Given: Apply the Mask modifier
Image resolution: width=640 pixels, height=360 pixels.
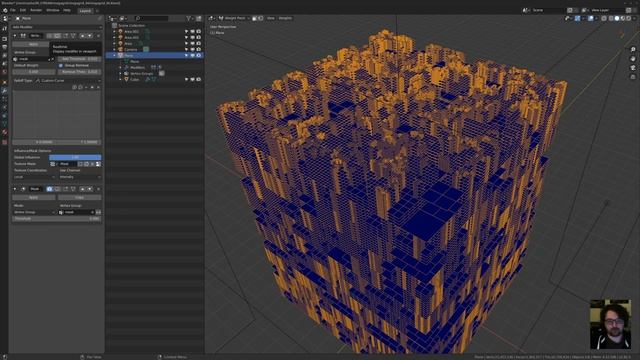Looking at the screenshot, I should pyautogui.click(x=33, y=197).
